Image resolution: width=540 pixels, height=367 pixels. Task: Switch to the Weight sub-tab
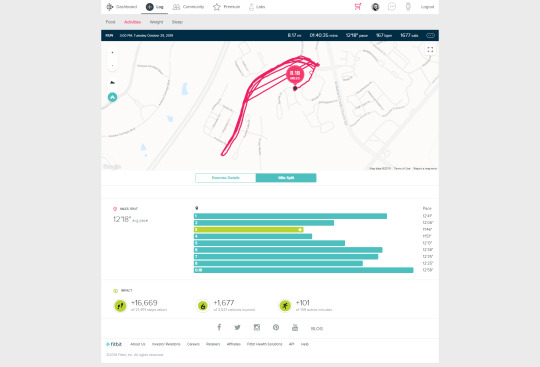click(x=156, y=22)
